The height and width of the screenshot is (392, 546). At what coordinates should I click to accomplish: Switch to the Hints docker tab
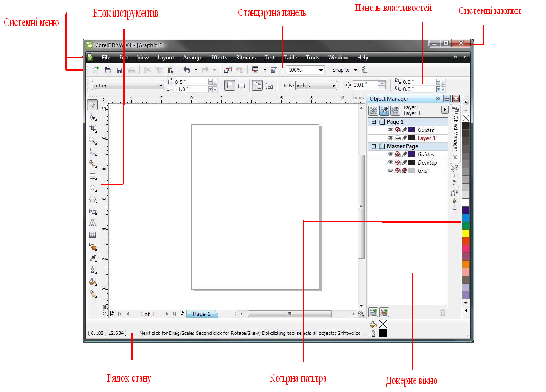point(454,175)
